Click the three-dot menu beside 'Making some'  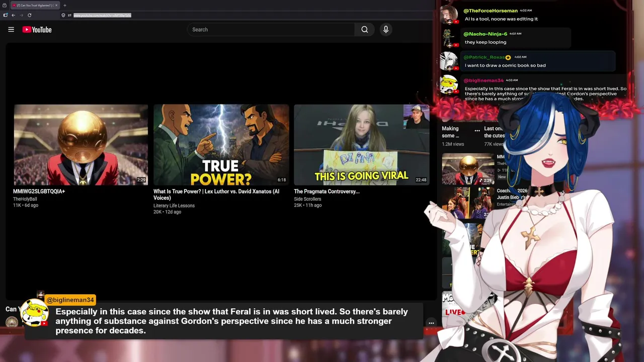pos(477,131)
